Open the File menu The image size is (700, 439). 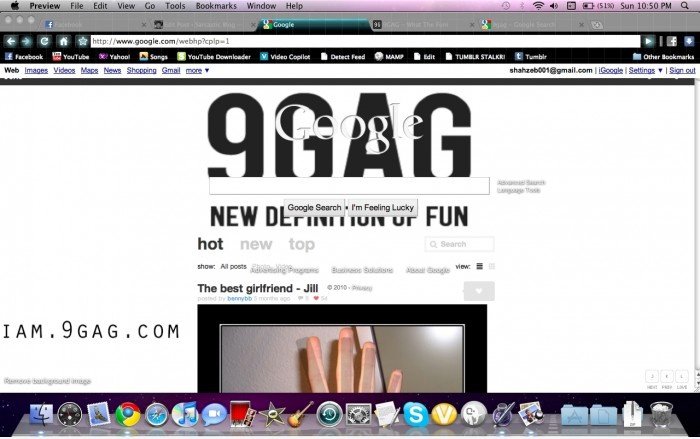[77, 6]
